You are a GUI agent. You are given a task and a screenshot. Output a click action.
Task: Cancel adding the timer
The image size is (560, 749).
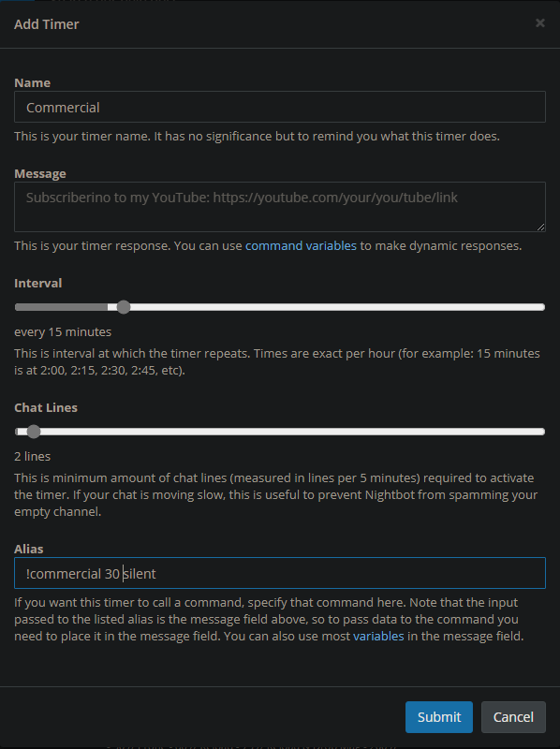click(513, 717)
